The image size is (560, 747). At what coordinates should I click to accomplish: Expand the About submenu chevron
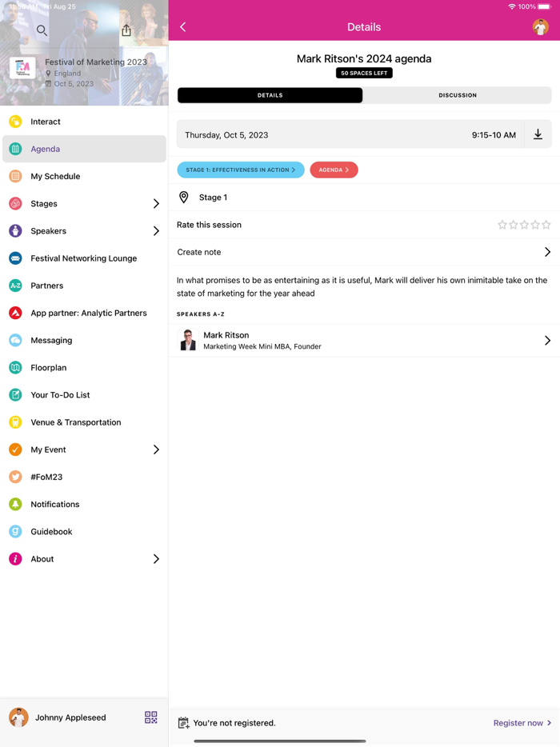[156, 559]
